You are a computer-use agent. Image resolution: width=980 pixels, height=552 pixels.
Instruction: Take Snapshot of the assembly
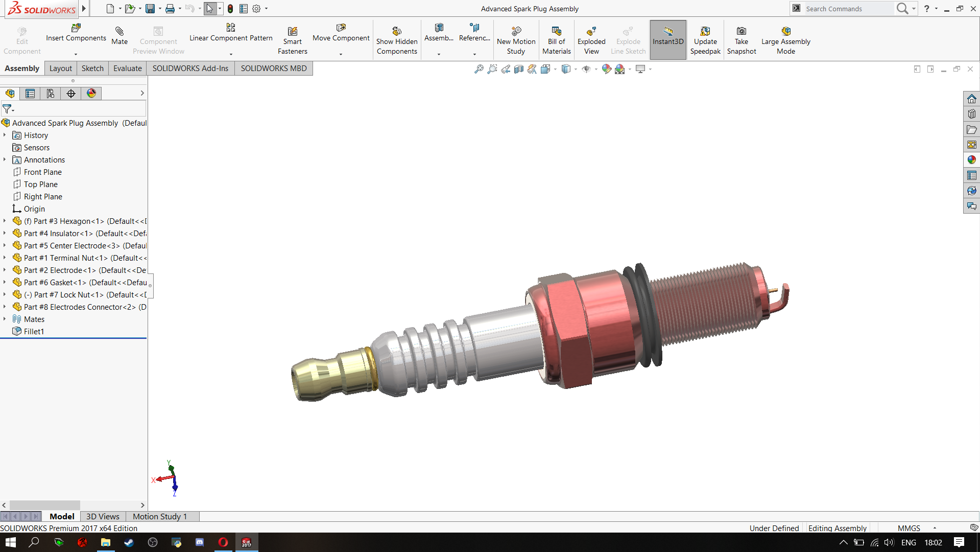742,40
